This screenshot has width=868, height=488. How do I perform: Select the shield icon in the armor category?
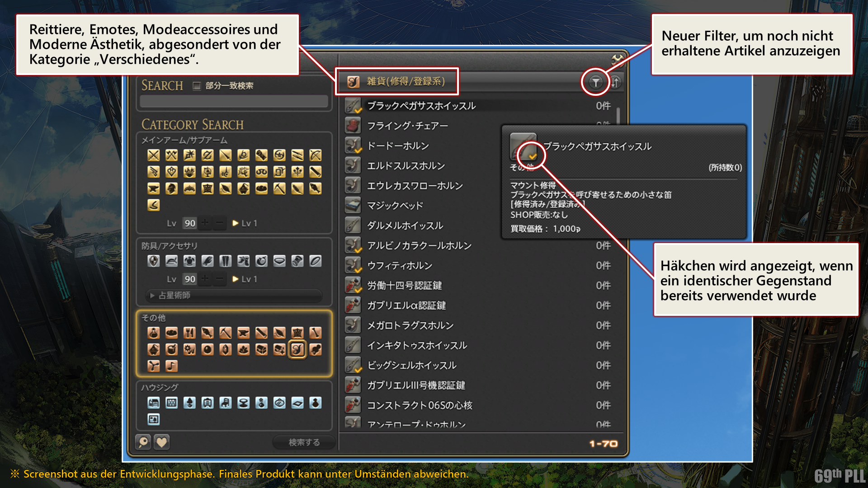point(153,261)
